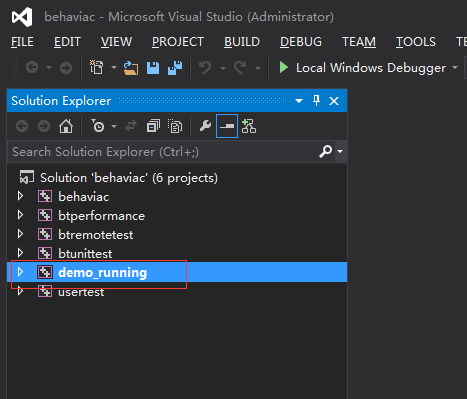Open the DEBUG menu

pos(301,42)
